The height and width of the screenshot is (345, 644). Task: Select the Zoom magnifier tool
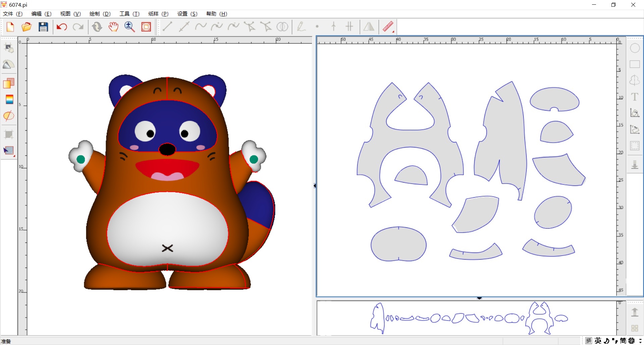(129, 27)
